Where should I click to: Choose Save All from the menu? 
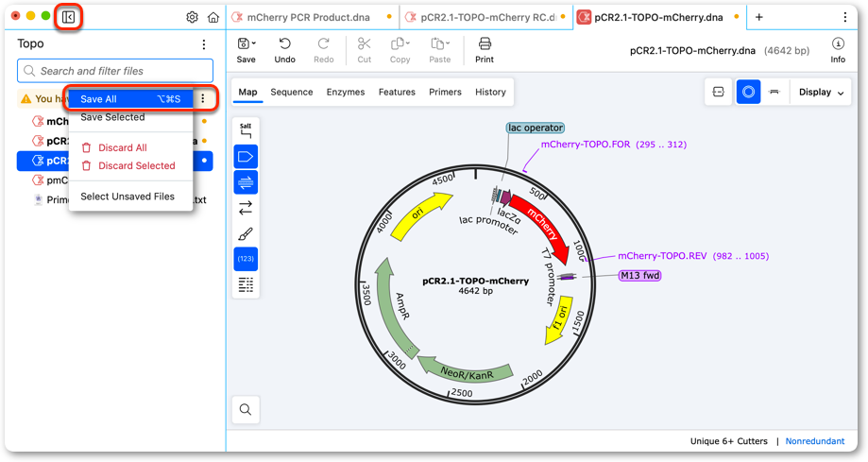(x=130, y=99)
